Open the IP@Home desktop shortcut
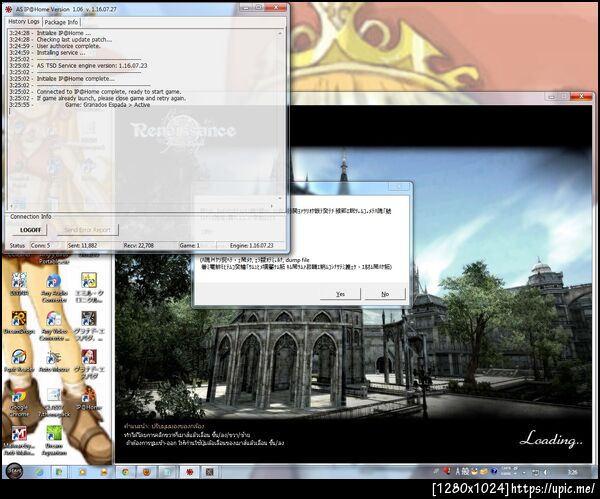This screenshot has width=600, height=499. click(88, 399)
